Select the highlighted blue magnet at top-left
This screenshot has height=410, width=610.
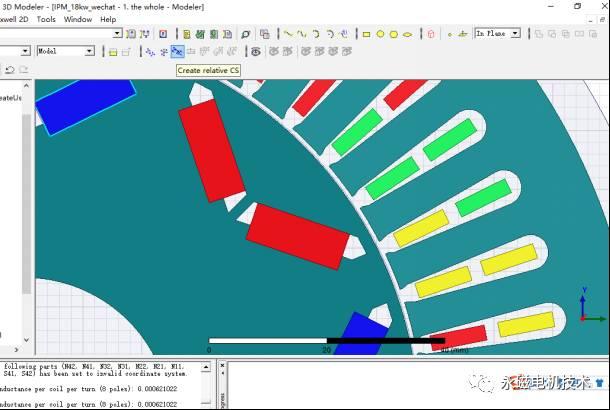coord(86,105)
